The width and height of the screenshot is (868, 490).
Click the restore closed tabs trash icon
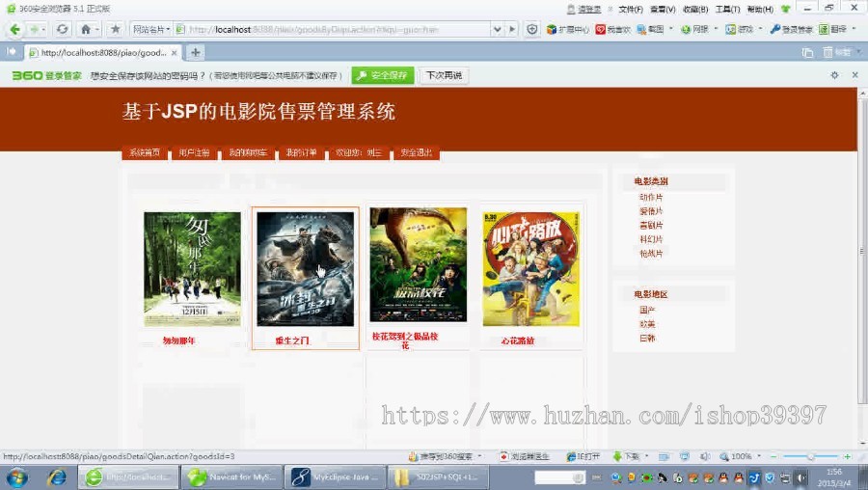827,52
